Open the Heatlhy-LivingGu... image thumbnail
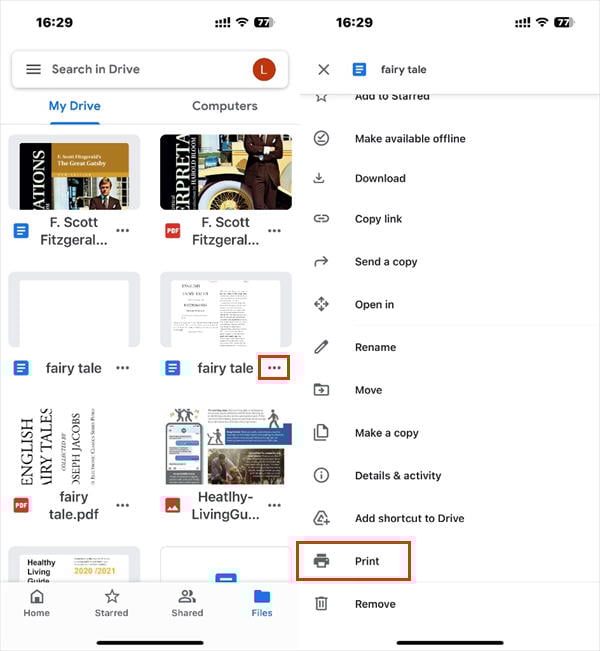Image resolution: width=600 pixels, height=651 pixels. point(226,447)
